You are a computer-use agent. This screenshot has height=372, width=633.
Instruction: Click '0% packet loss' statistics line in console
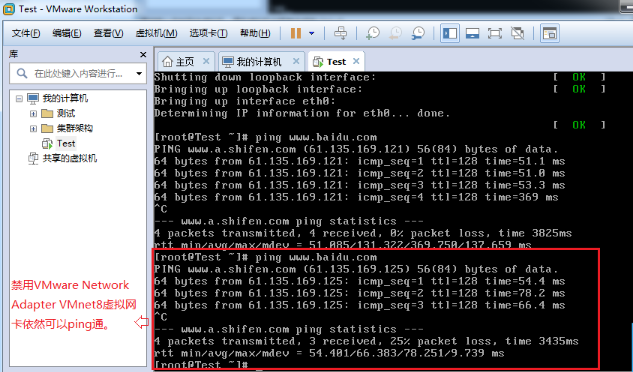click(x=363, y=233)
